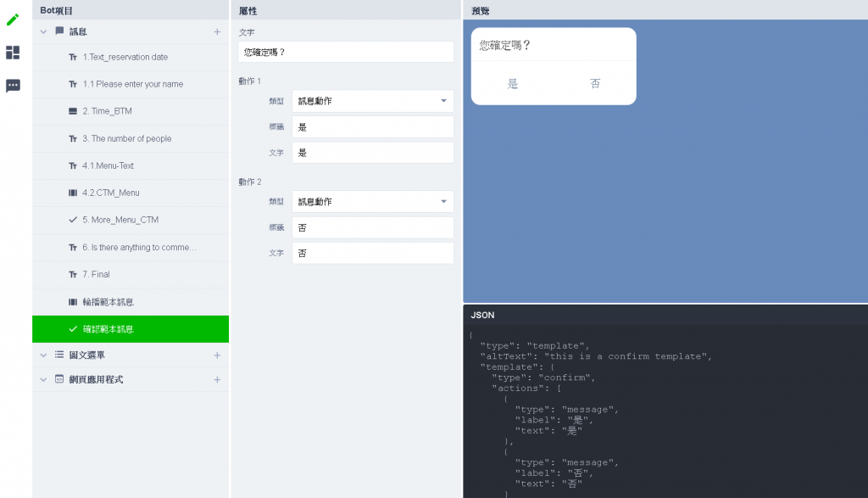
Task: Open 動作 1 類型 dropdown
Action: point(373,101)
